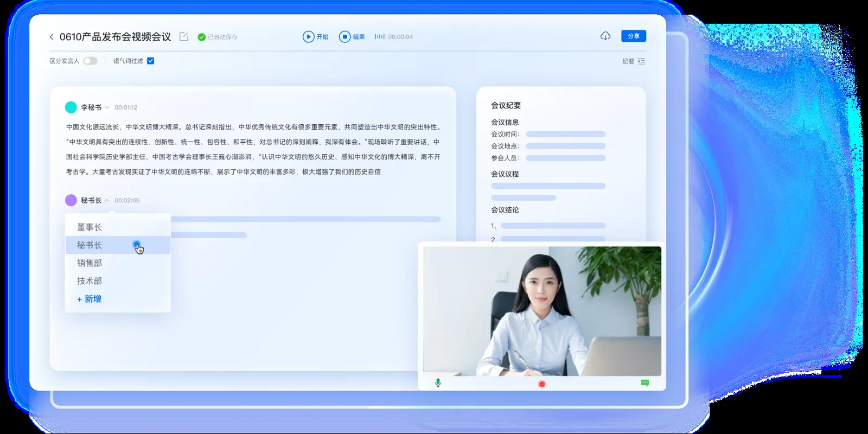Click the video feed of the presenter
This screenshot has width=868, height=434.
pyautogui.click(x=542, y=311)
